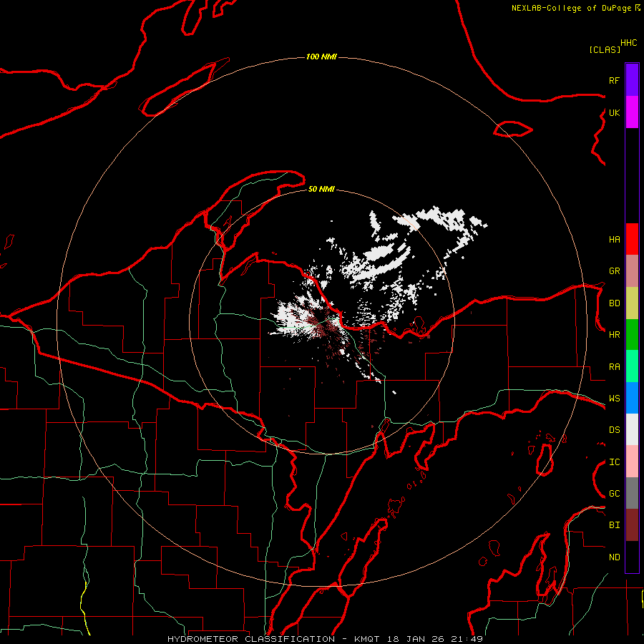Select the IC pink legend swatch
644x644 pixels.
coord(632,462)
